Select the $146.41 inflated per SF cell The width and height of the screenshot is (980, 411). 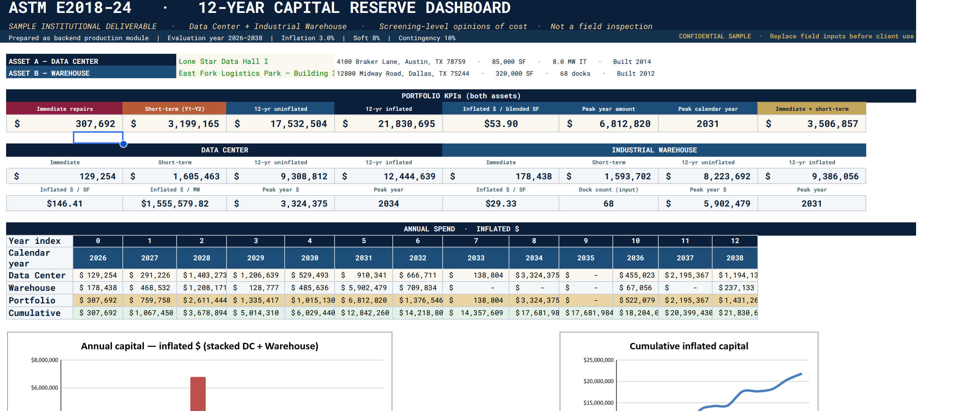(x=64, y=203)
